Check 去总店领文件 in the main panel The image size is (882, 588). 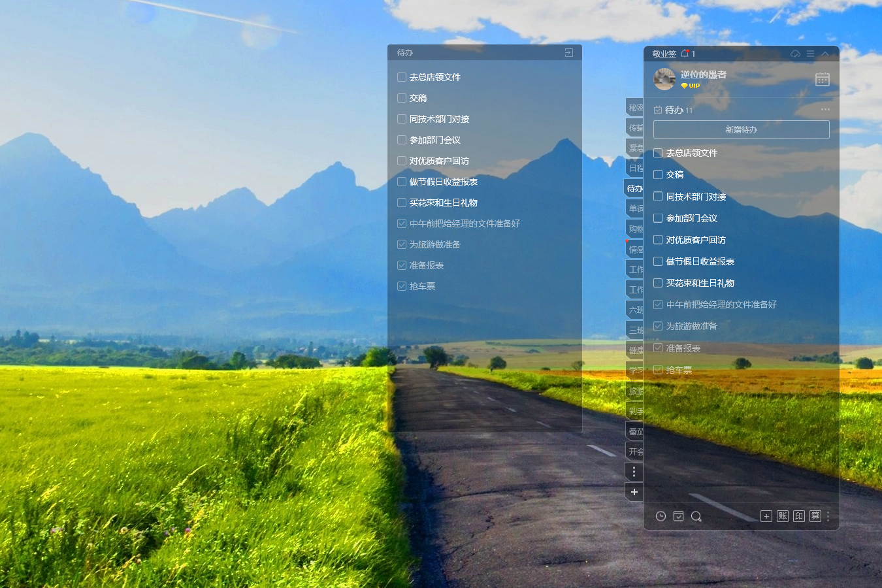click(658, 153)
